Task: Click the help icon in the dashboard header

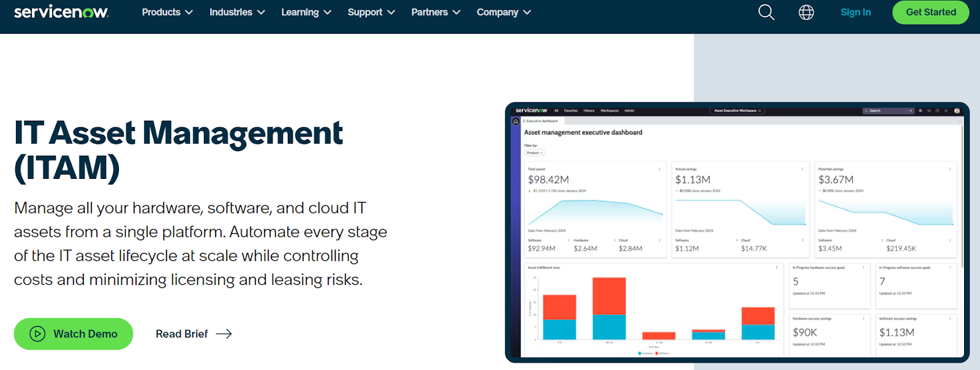Action: (937, 111)
